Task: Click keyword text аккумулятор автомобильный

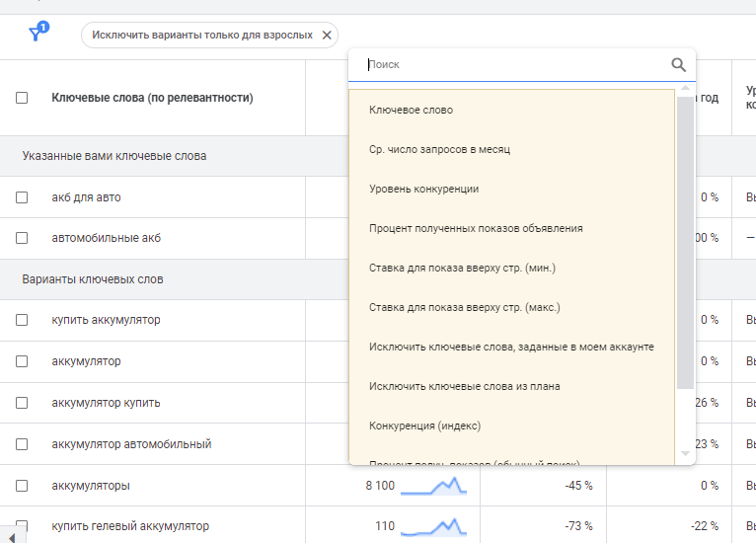Action: pyautogui.click(x=131, y=444)
